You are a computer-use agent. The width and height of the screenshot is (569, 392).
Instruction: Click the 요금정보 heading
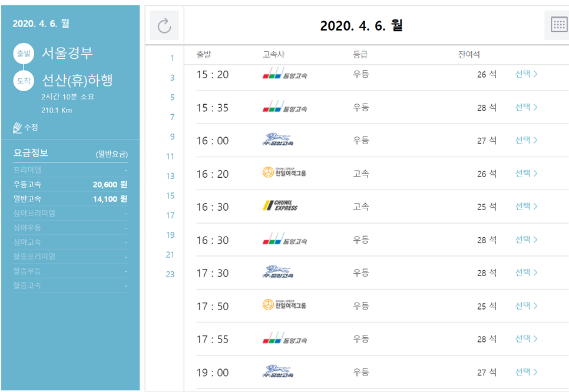(x=31, y=152)
